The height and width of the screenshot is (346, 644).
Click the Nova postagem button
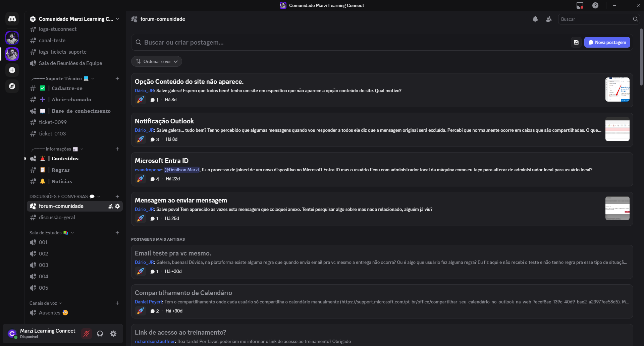607,42
